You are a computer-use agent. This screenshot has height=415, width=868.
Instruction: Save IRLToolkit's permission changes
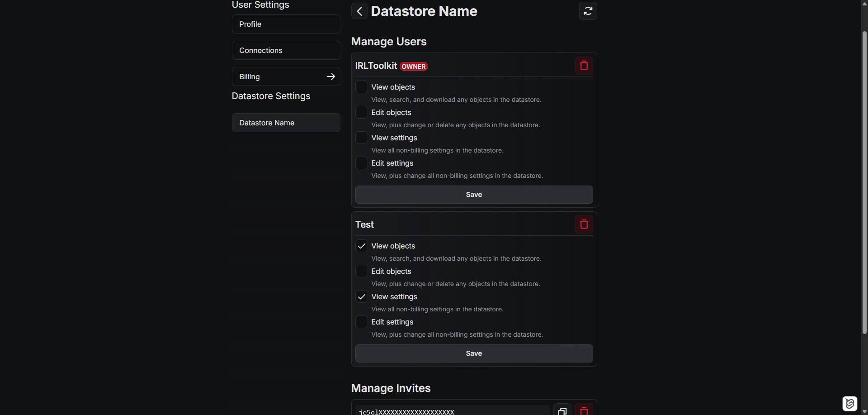(x=473, y=194)
